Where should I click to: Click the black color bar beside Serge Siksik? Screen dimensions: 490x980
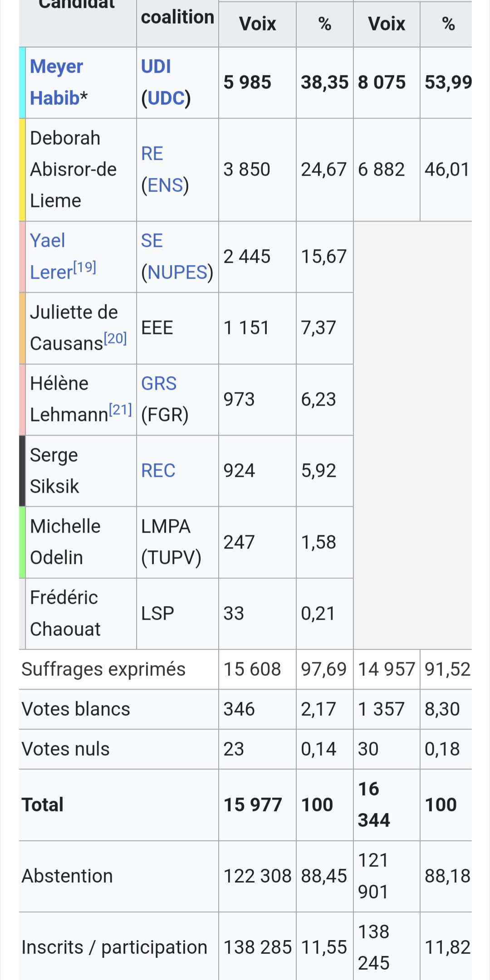tap(22, 471)
